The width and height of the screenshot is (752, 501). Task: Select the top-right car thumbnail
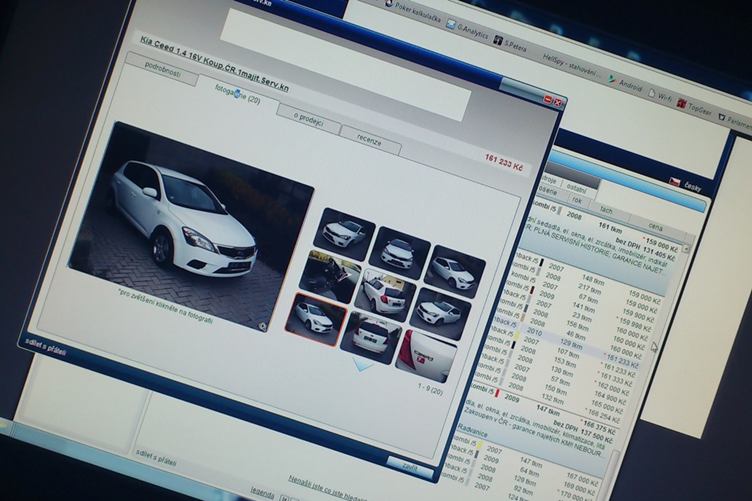point(457,272)
